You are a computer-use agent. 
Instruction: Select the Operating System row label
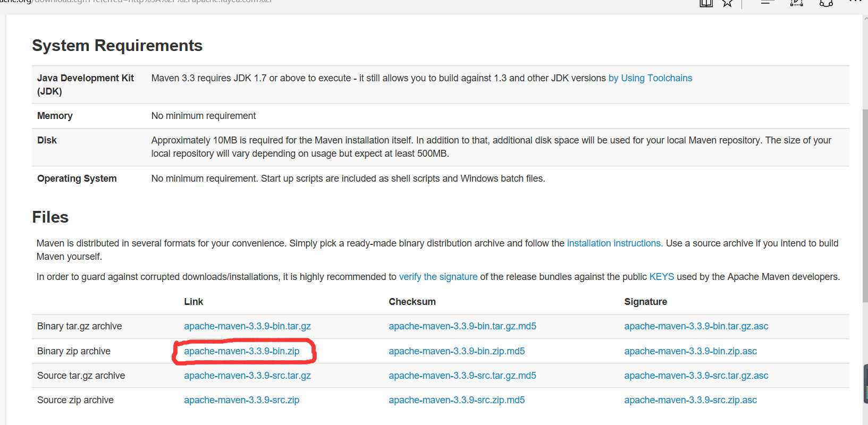point(77,178)
